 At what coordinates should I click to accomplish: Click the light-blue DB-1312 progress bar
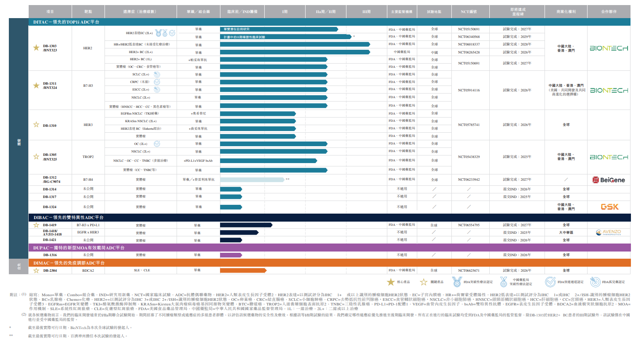pos(252,179)
